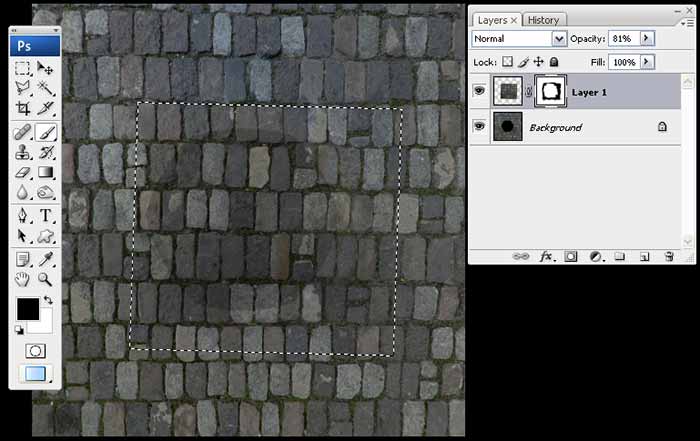Select the Polygonal Lasso tool
The height and width of the screenshot is (441, 700).
pos(23,88)
